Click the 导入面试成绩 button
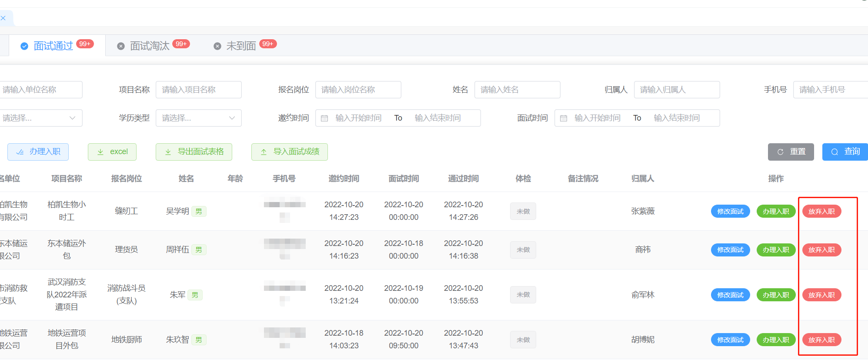The image size is (868, 364). (290, 152)
